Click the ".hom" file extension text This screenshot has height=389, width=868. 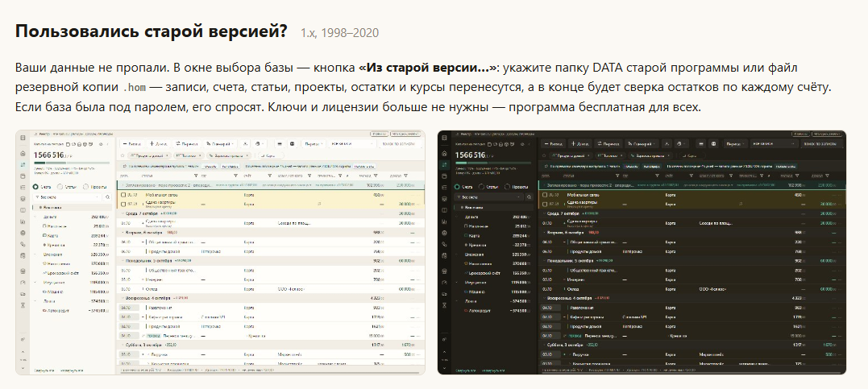134,88
